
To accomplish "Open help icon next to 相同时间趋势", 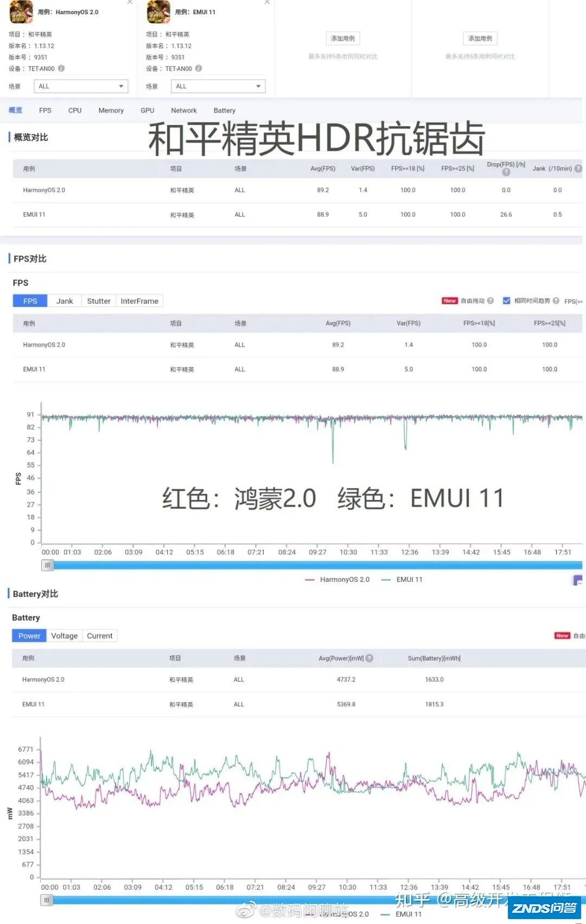I will coord(556,300).
